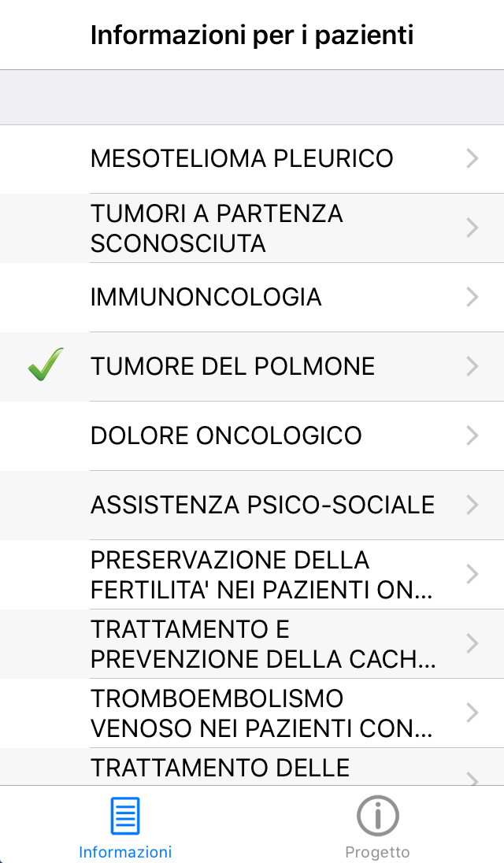This screenshot has width=504, height=863.
Task: Select IMMUNONCOLOGIA from the list
Action: 206,298
